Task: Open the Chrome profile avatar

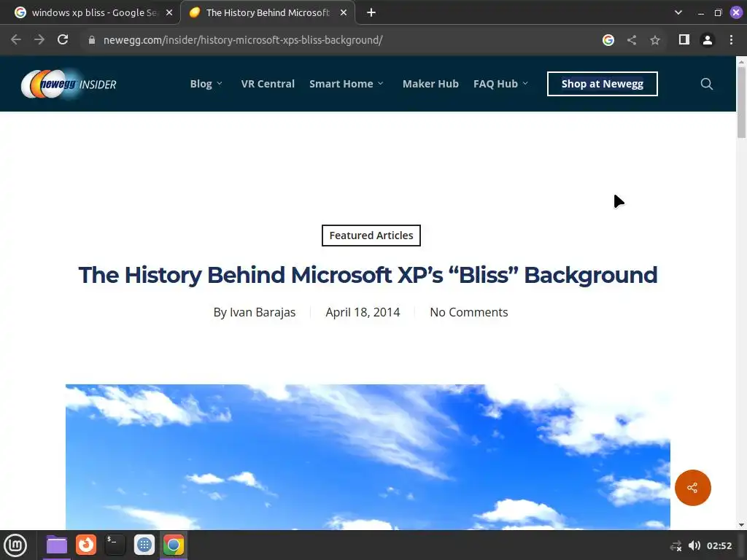Action: coord(708,40)
